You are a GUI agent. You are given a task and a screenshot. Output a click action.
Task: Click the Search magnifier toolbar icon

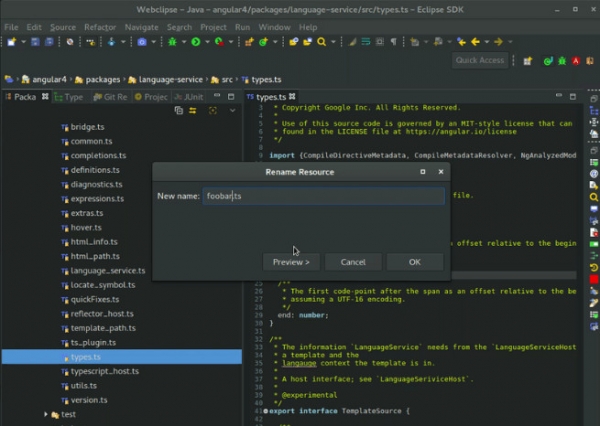click(x=321, y=42)
